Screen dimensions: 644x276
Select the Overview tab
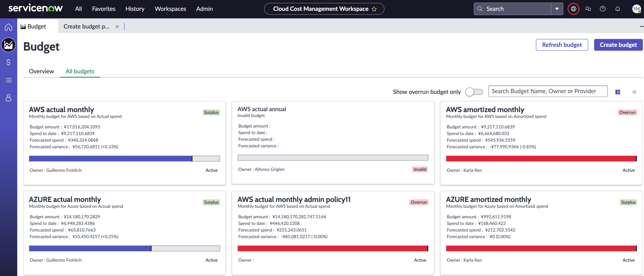pos(41,71)
